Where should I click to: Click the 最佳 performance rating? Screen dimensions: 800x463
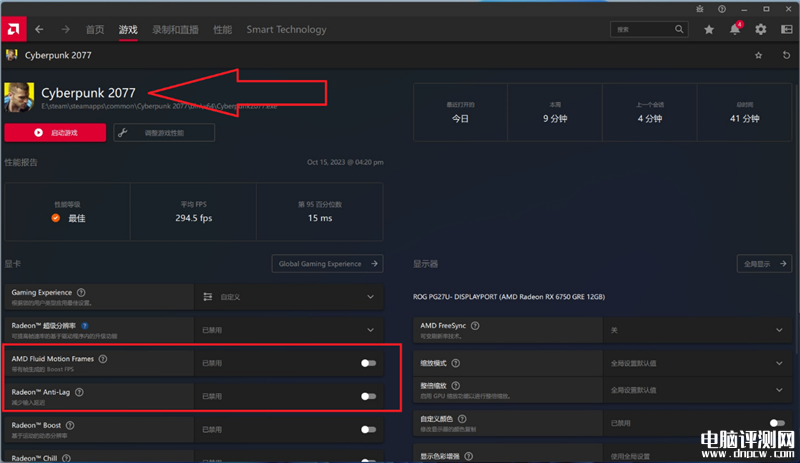click(77, 218)
